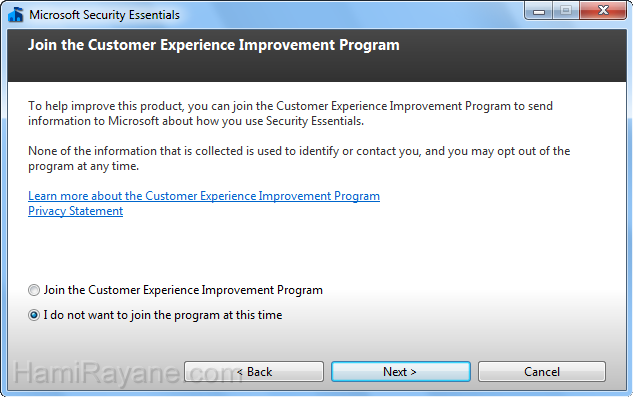Click the bold white page heading in the dark banner
Image resolution: width=633 pixels, height=397 pixels.
tap(214, 45)
